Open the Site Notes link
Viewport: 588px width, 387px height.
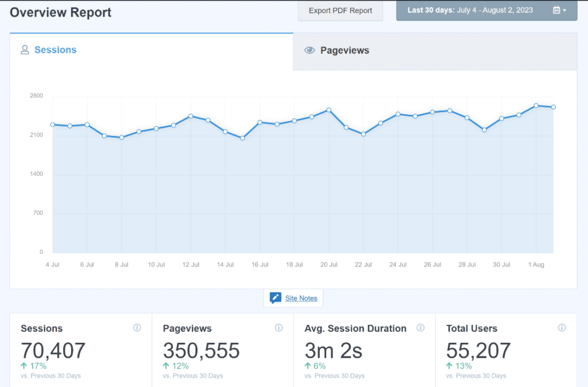tap(302, 298)
